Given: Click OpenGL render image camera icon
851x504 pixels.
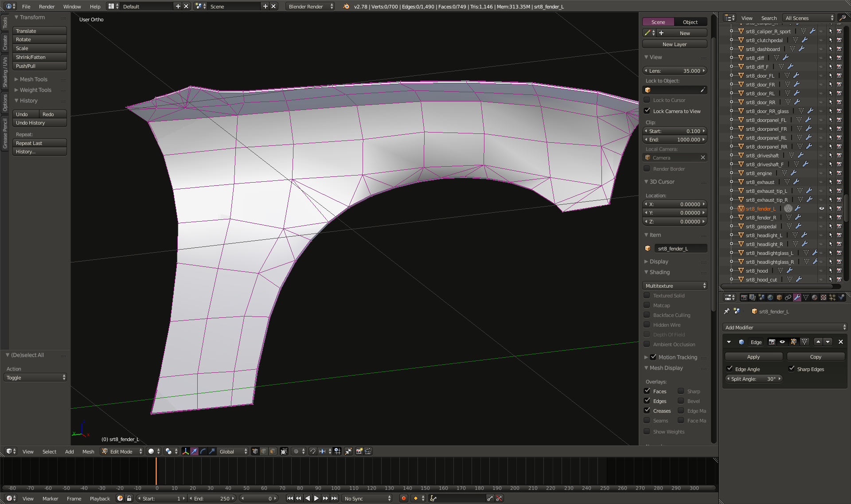Looking at the screenshot, I should [359, 451].
